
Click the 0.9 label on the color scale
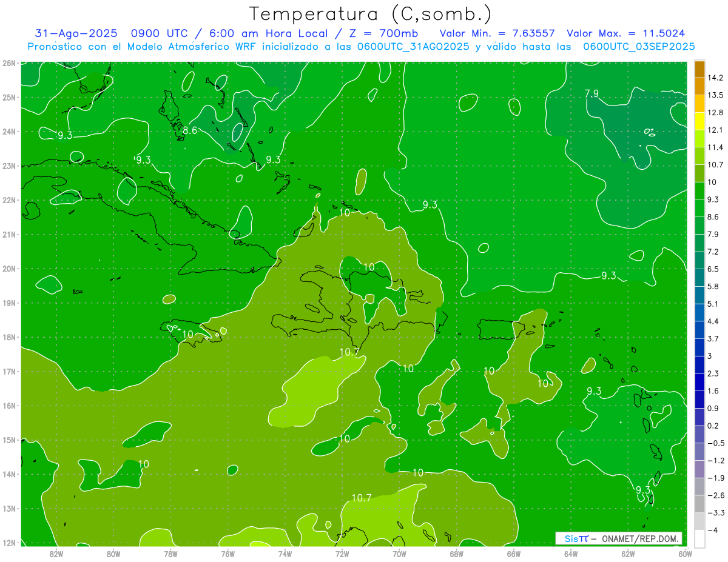(x=713, y=409)
